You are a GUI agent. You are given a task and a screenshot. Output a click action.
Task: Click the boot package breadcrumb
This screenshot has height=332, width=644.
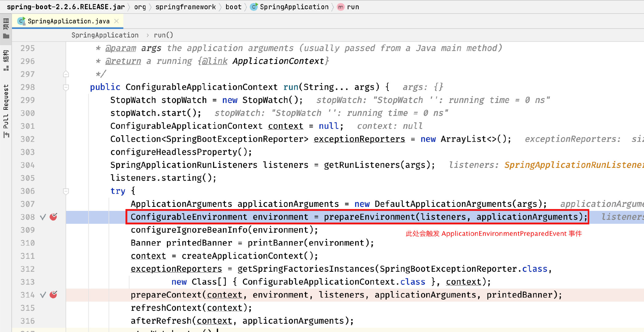233,7
